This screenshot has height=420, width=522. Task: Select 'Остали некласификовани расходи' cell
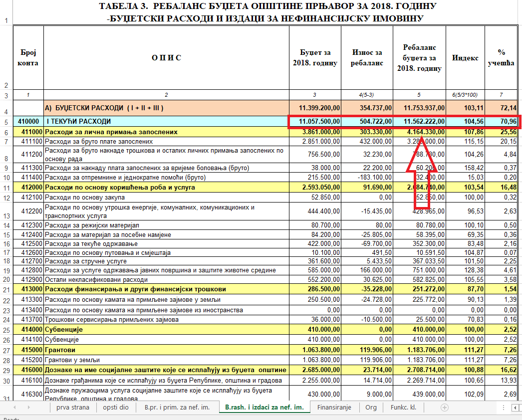click(x=167, y=279)
